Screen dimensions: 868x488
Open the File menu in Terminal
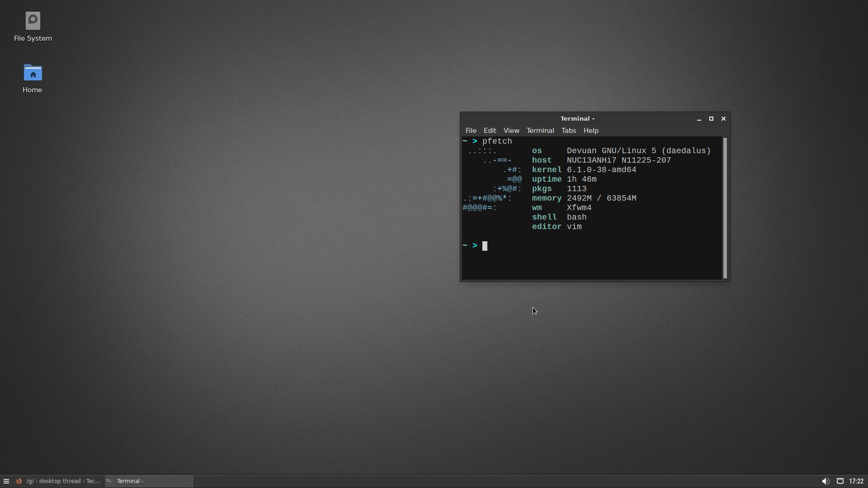pyautogui.click(x=471, y=131)
